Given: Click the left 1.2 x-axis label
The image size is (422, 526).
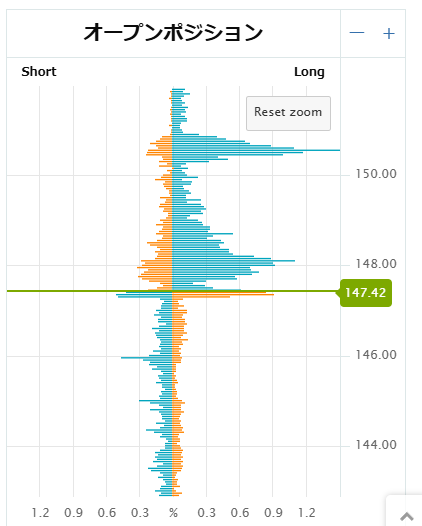Looking at the screenshot, I should tap(40, 513).
